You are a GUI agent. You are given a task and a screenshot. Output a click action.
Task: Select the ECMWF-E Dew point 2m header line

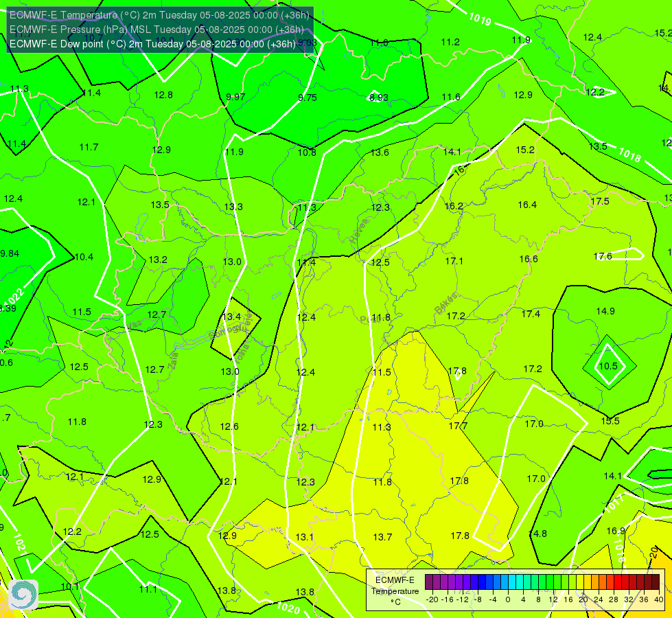152,44
